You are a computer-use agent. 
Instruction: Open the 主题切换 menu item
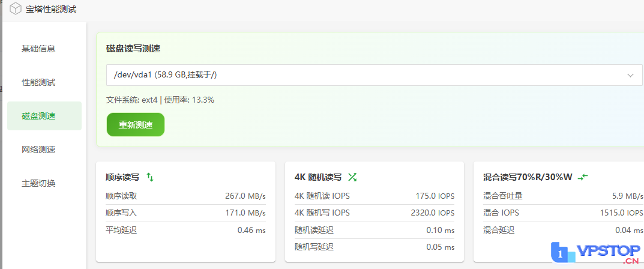pos(38,183)
